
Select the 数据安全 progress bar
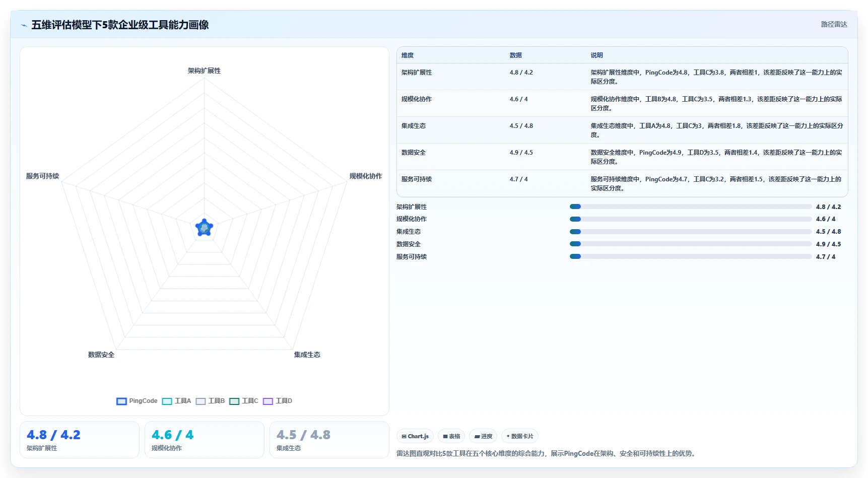coord(690,244)
